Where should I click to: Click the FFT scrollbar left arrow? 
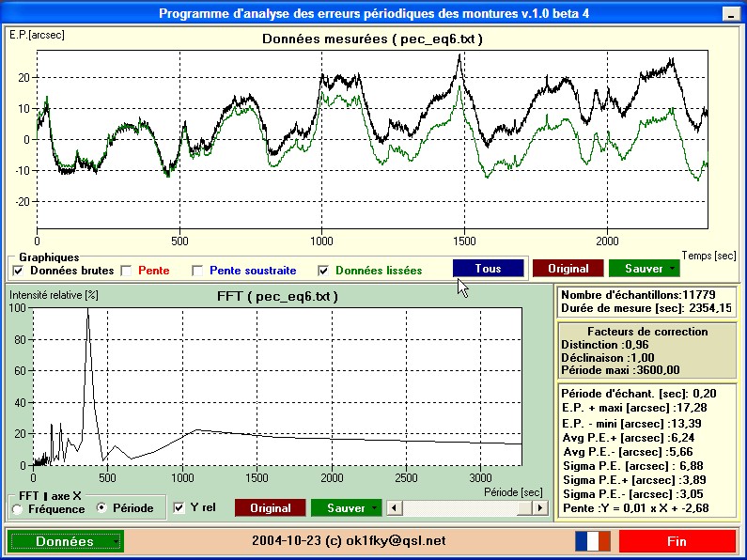[x=394, y=508]
